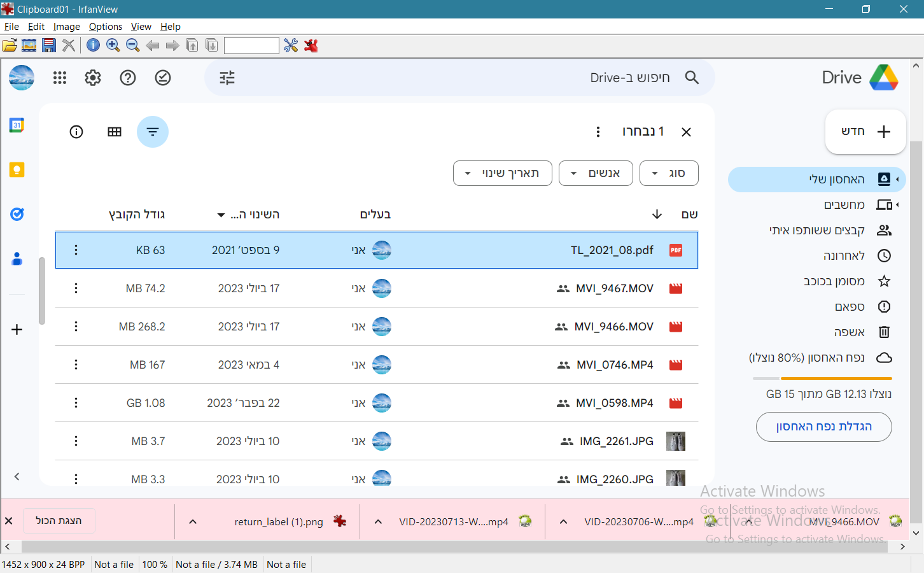This screenshot has height=573, width=924.
Task: Clear selection with the X next to '1 נבחרו'
Action: coord(686,132)
